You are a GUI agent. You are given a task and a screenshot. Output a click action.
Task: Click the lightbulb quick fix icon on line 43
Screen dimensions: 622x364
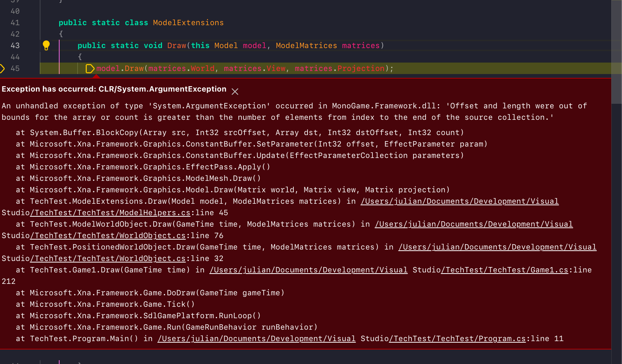(47, 45)
